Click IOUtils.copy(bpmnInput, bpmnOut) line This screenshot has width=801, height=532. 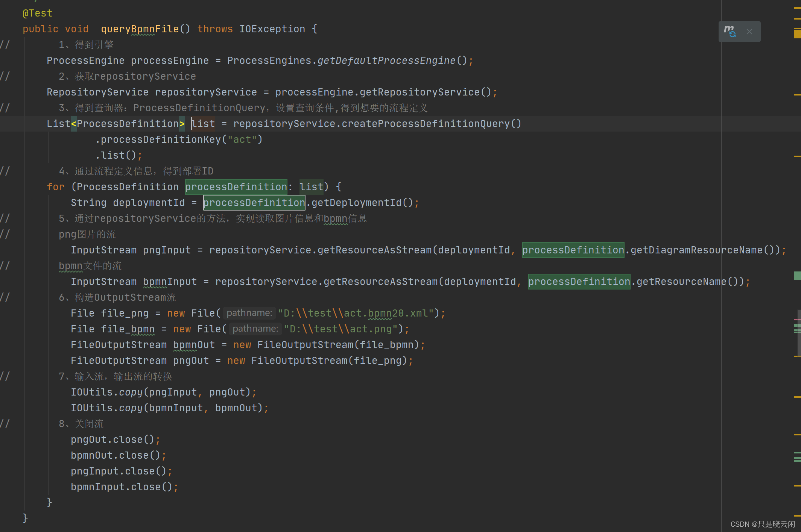[170, 408]
